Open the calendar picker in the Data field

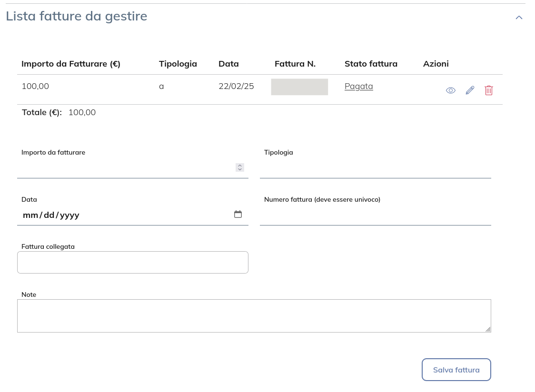tap(238, 214)
